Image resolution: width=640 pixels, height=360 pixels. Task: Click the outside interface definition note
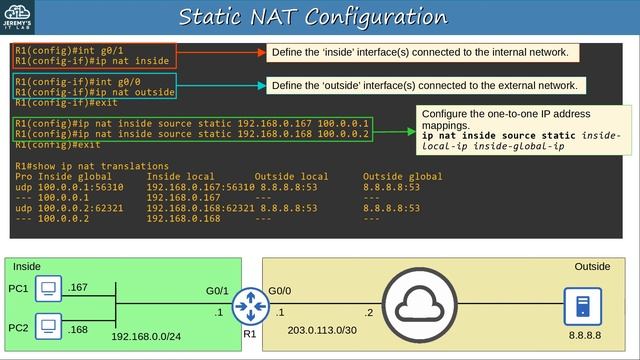pos(426,86)
